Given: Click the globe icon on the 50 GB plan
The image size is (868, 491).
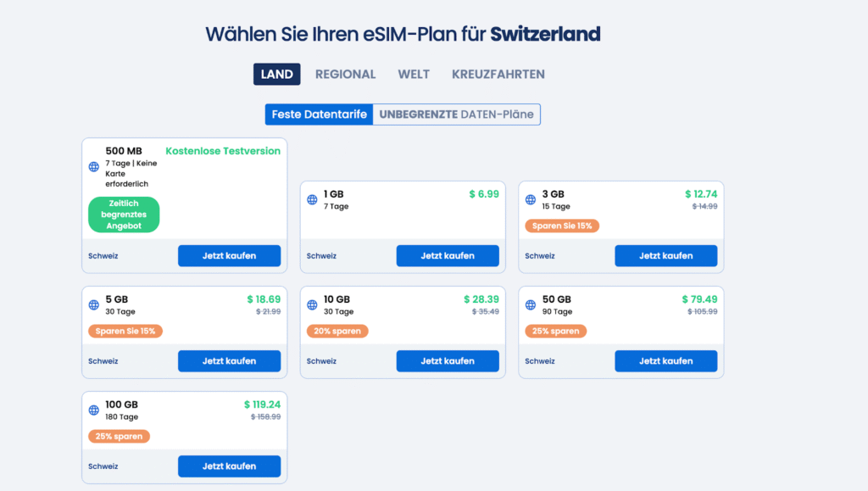Looking at the screenshot, I should tap(530, 304).
